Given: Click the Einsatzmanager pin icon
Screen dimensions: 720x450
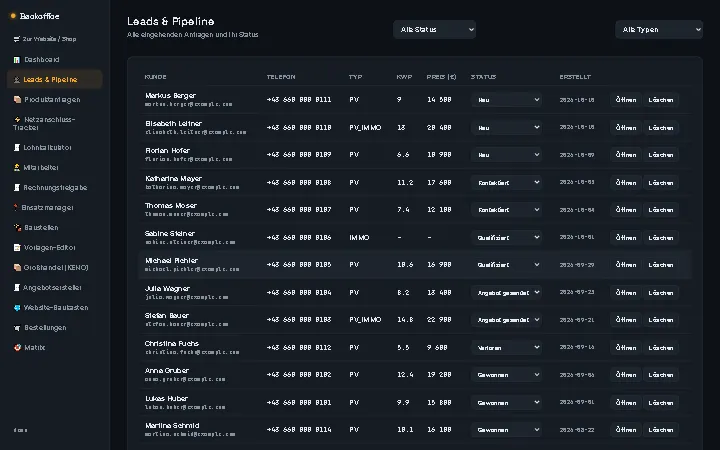Looking at the screenshot, I should click(16, 208).
